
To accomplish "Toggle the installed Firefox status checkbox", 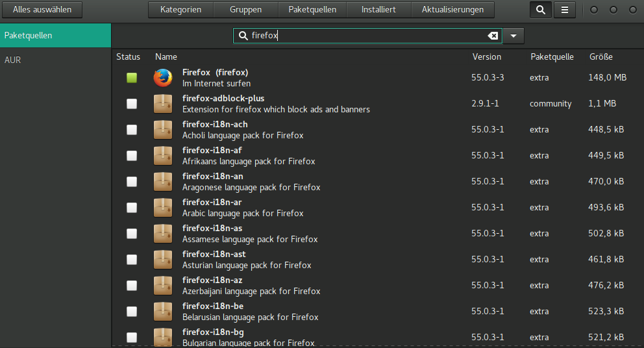I will tap(132, 78).
